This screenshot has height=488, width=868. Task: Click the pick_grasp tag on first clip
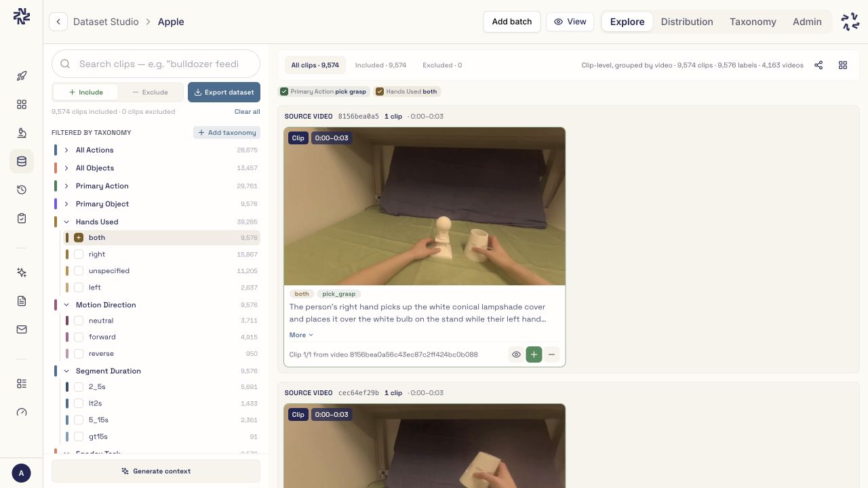339,294
